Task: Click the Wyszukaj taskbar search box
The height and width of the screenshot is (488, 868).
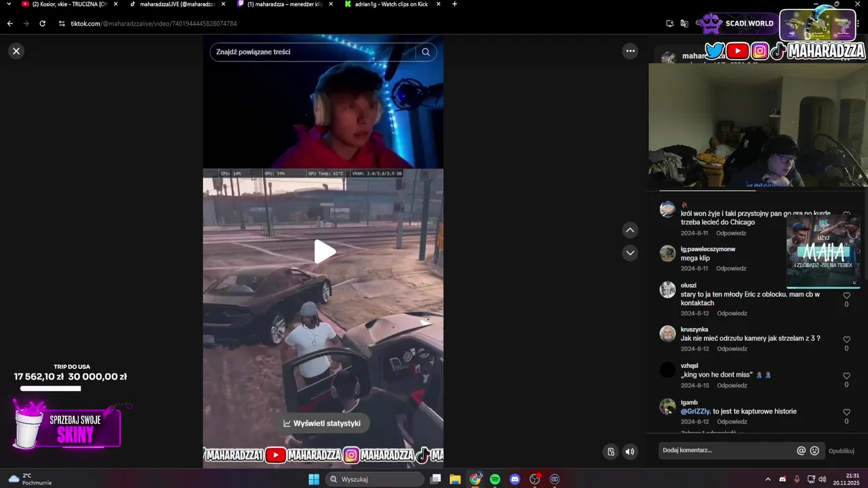Action: tap(374, 479)
